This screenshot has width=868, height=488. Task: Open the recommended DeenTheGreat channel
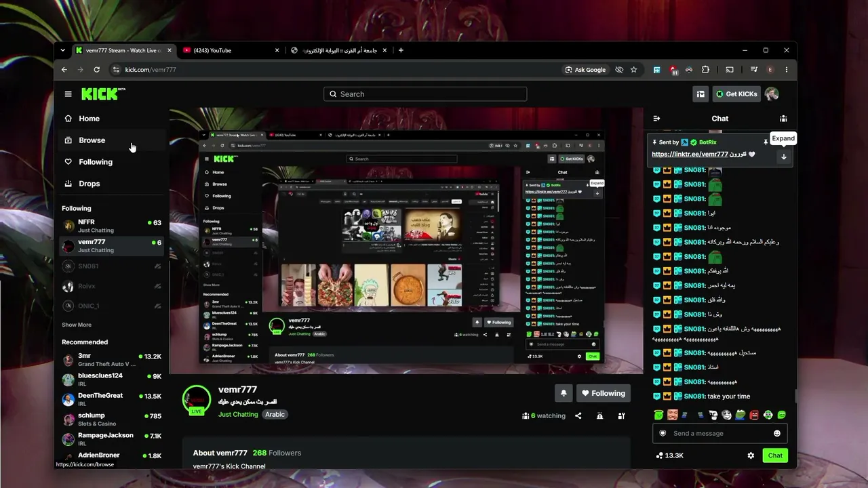point(113,399)
